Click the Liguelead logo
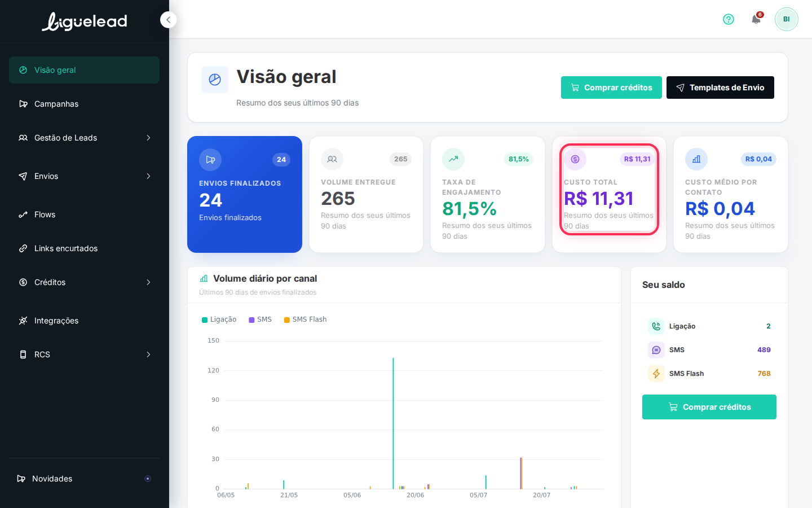This screenshot has width=812, height=508. 85,21
